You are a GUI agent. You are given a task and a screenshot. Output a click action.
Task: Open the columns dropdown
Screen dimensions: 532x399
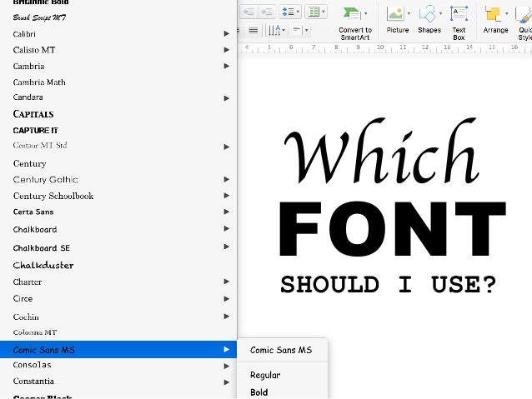315,12
